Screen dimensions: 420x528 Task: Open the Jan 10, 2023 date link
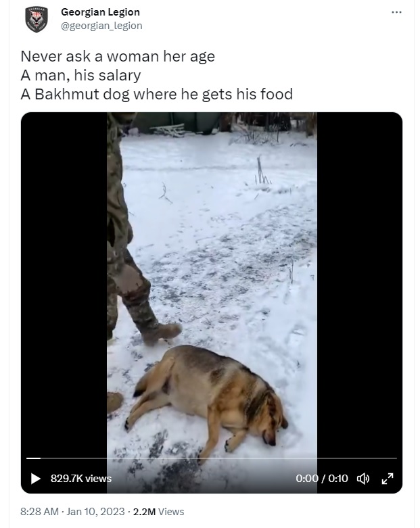pos(95,512)
